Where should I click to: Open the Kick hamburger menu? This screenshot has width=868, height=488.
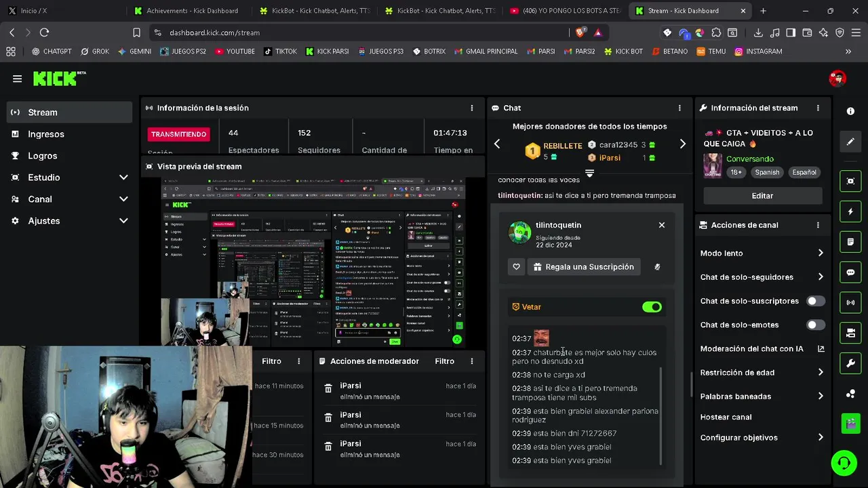tap(17, 79)
